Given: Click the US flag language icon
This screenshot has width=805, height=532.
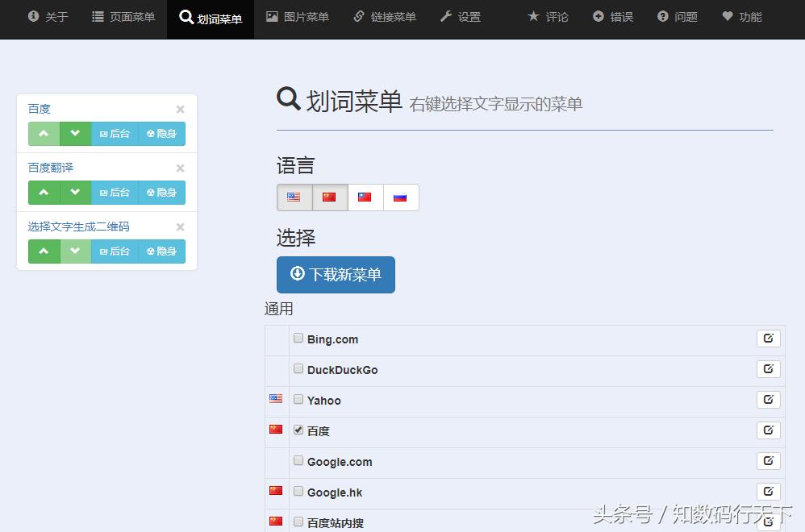Looking at the screenshot, I should point(294,196).
